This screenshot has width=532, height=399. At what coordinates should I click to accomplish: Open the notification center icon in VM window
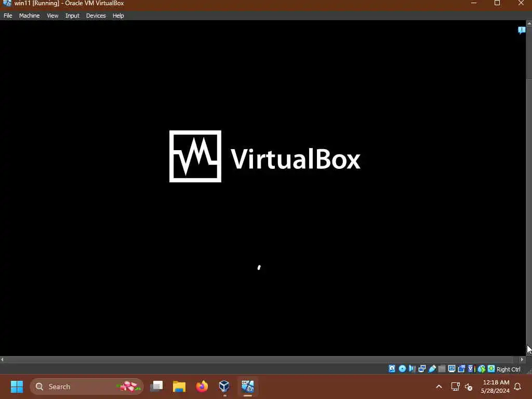point(522,30)
